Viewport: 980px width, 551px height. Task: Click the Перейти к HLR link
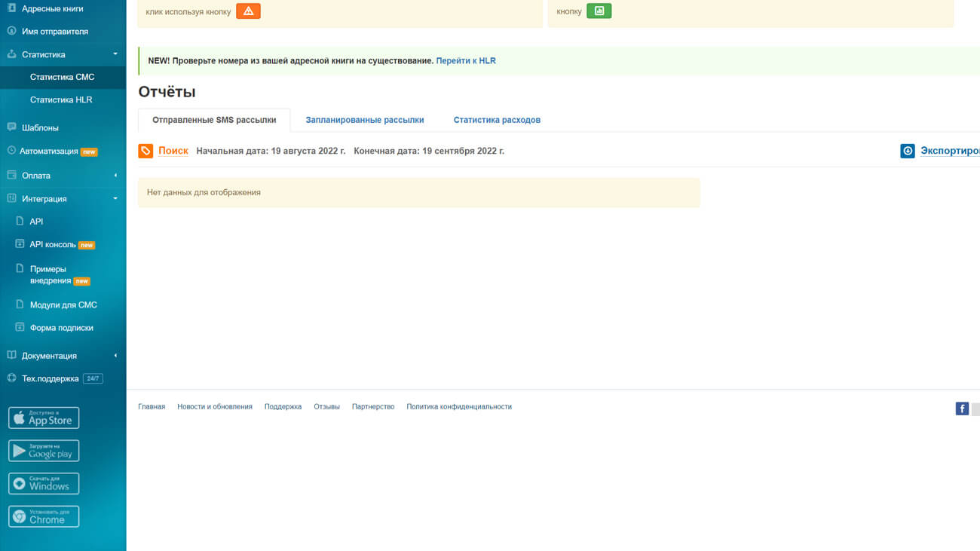[x=466, y=60]
